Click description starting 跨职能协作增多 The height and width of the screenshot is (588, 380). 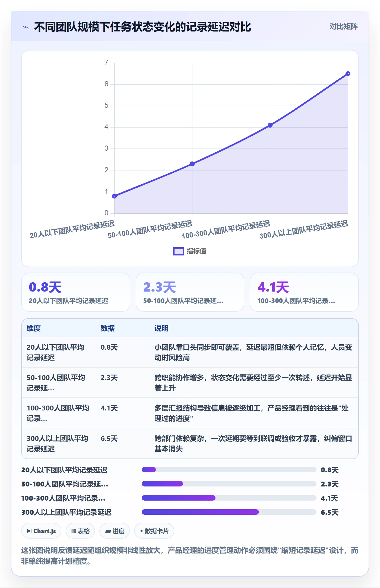(254, 383)
